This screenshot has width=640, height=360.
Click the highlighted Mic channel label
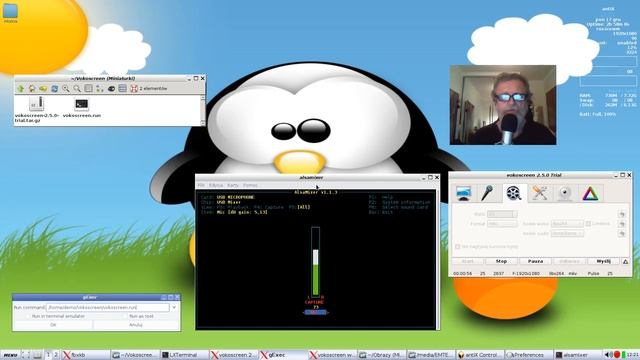316,312
